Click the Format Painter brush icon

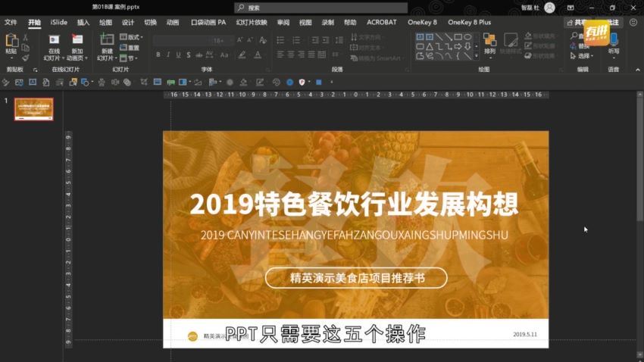[x=26, y=58]
